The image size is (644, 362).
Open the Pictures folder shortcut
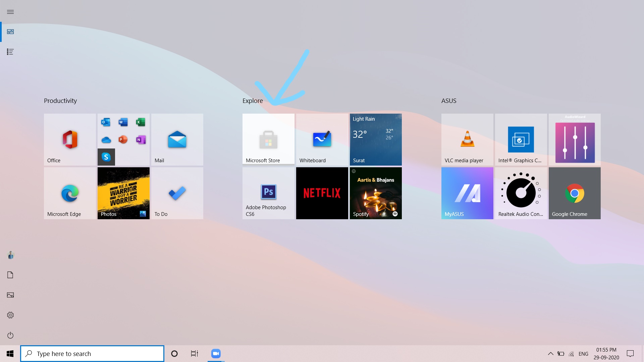pyautogui.click(x=10, y=295)
